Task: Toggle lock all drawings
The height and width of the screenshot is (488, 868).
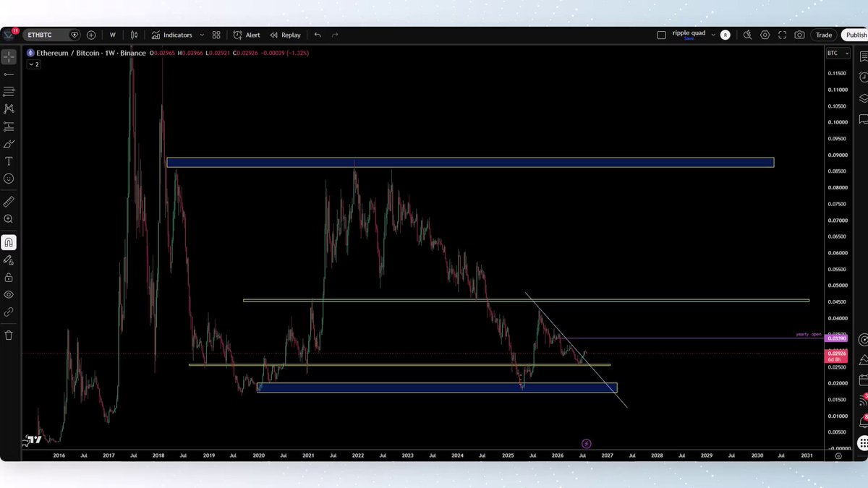Action: coord(9,278)
